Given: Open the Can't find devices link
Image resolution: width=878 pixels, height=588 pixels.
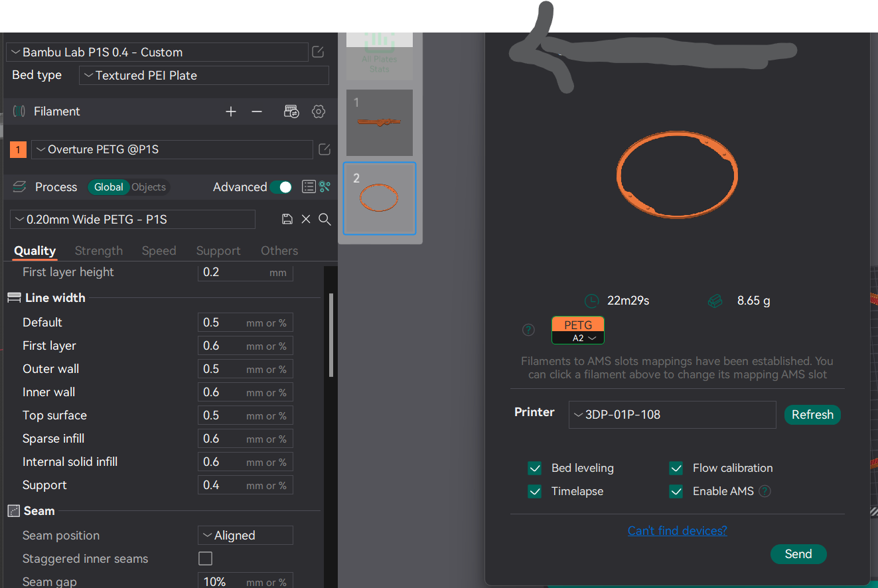Looking at the screenshot, I should pyautogui.click(x=677, y=530).
